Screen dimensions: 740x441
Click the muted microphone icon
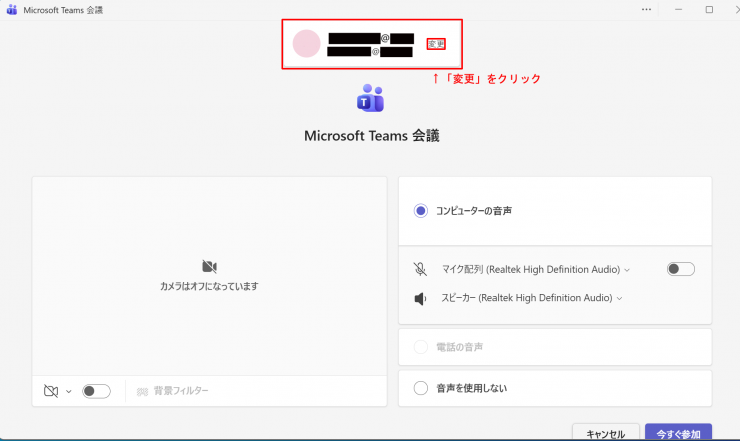click(x=420, y=269)
